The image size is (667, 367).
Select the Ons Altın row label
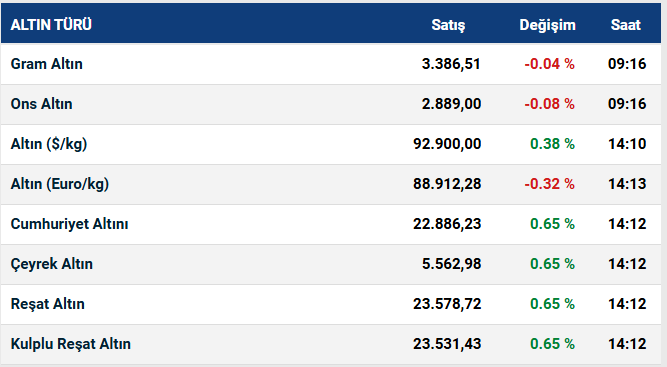[41, 104]
